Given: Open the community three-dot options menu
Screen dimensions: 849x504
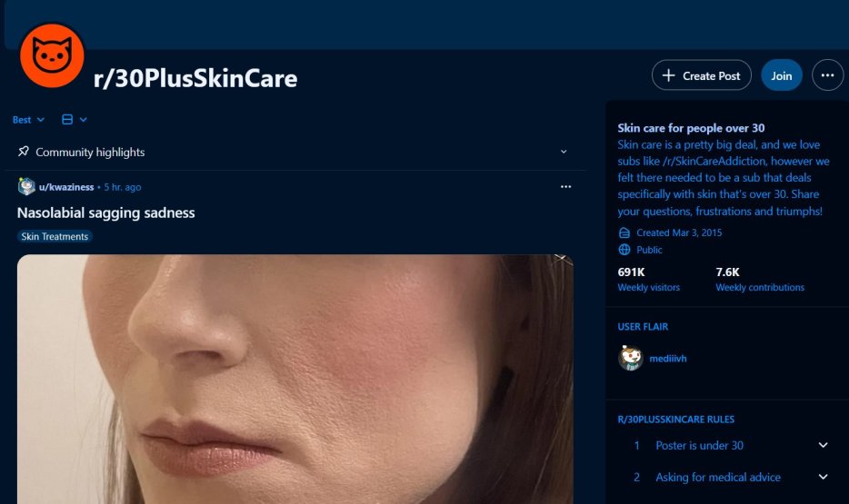Looking at the screenshot, I should (x=827, y=75).
